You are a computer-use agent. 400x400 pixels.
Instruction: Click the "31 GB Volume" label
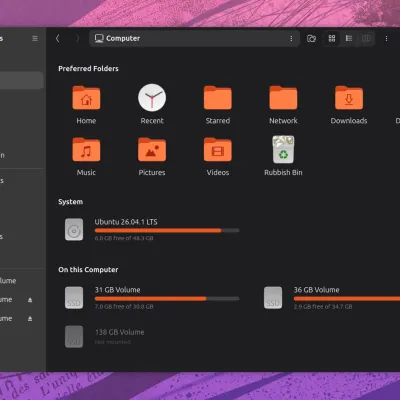[117, 290]
